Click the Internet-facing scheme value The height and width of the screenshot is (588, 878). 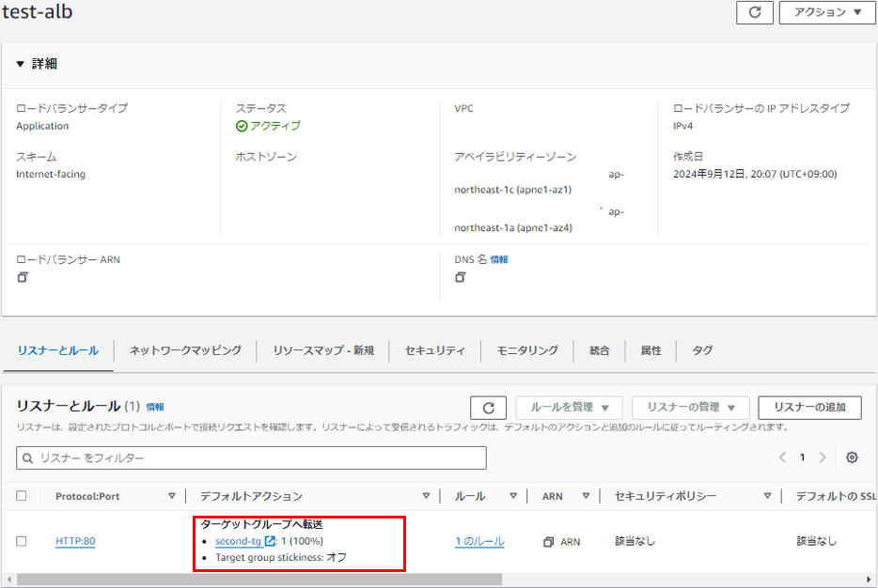coord(51,174)
